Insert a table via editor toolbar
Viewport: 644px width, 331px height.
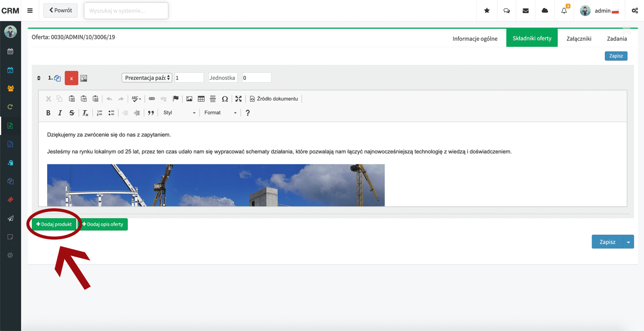(x=201, y=99)
